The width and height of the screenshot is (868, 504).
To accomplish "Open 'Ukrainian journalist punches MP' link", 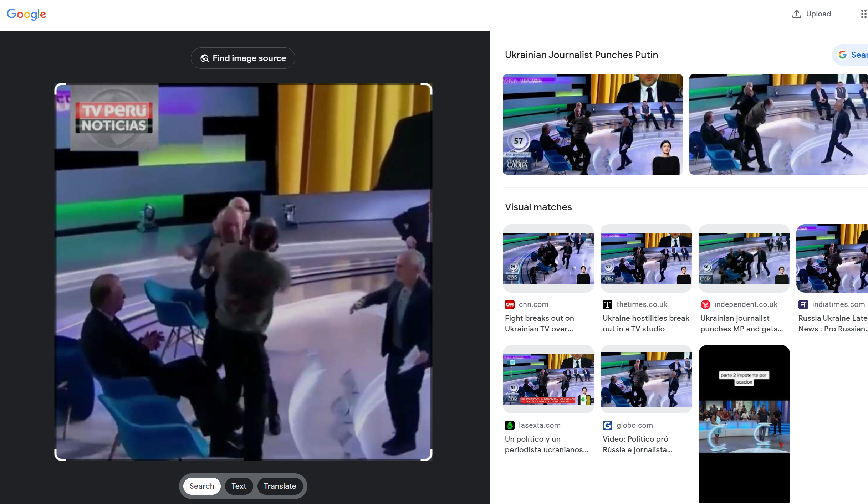I will click(x=742, y=324).
